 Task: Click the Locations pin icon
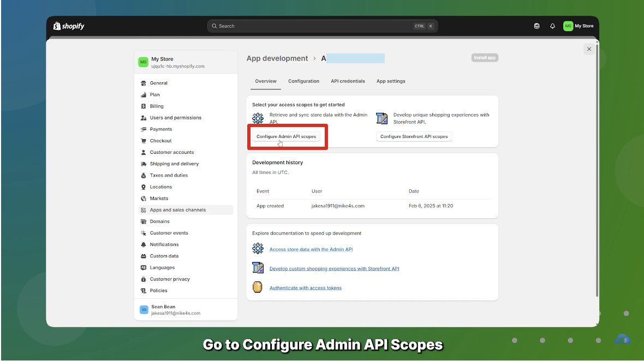(144, 187)
